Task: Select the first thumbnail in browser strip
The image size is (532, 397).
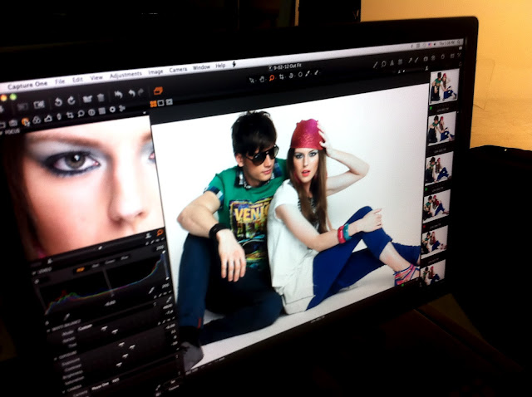Action: pyautogui.click(x=444, y=86)
